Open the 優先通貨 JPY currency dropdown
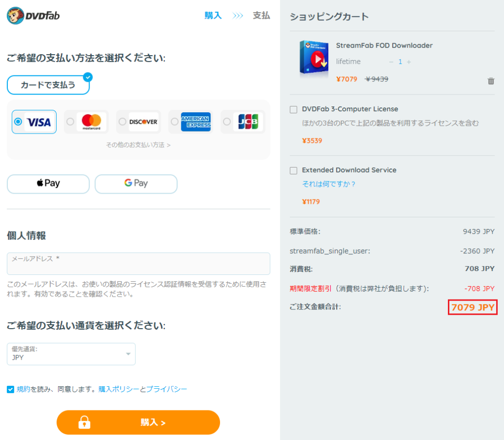Screen dimensions: 504x440 (x=71, y=354)
